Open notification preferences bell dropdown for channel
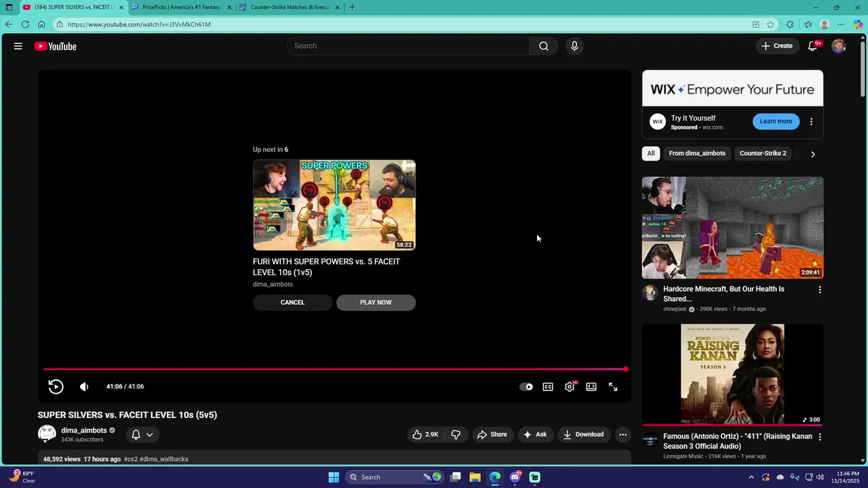The image size is (868, 488). 142,434
